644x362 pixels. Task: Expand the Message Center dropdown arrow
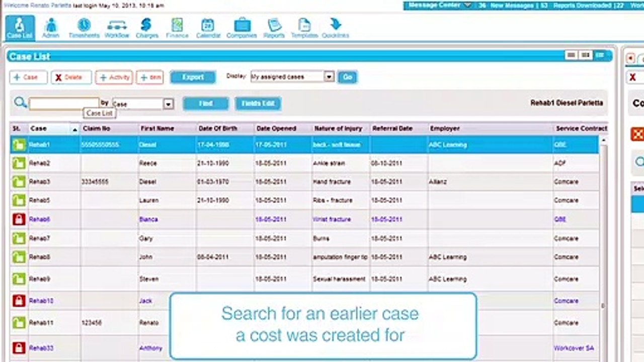pos(467,5)
